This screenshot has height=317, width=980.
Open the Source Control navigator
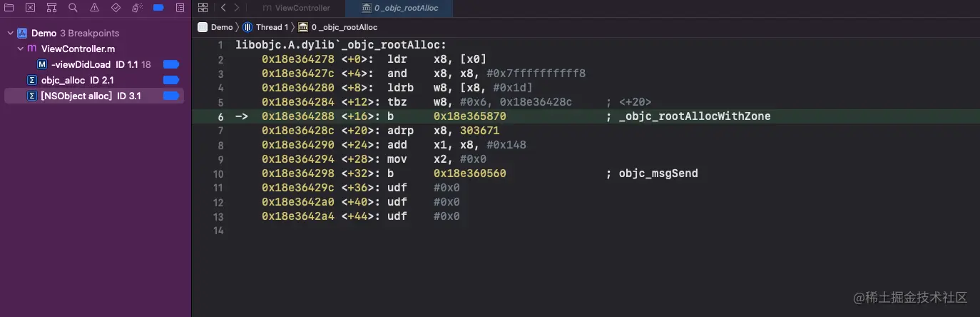(30, 8)
